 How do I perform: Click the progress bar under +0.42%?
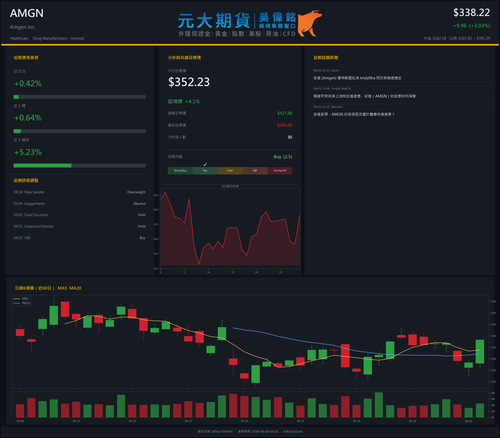(x=80, y=97)
